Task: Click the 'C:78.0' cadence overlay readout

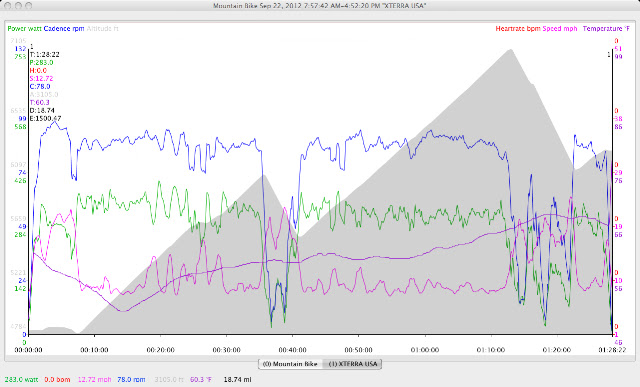Action: point(40,87)
